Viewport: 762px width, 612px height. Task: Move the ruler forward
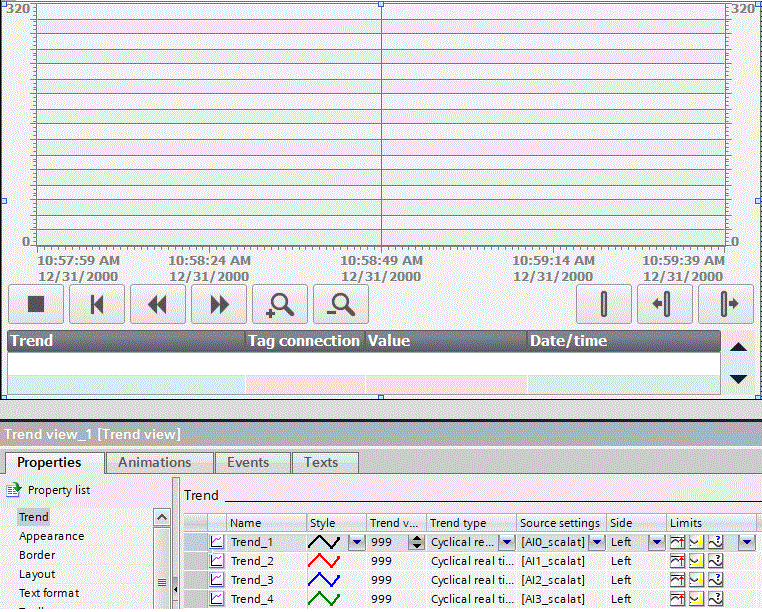tap(726, 304)
